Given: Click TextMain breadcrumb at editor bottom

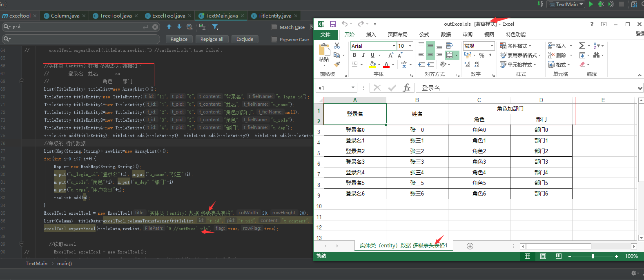Looking at the screenshot, I should [36, 264].
